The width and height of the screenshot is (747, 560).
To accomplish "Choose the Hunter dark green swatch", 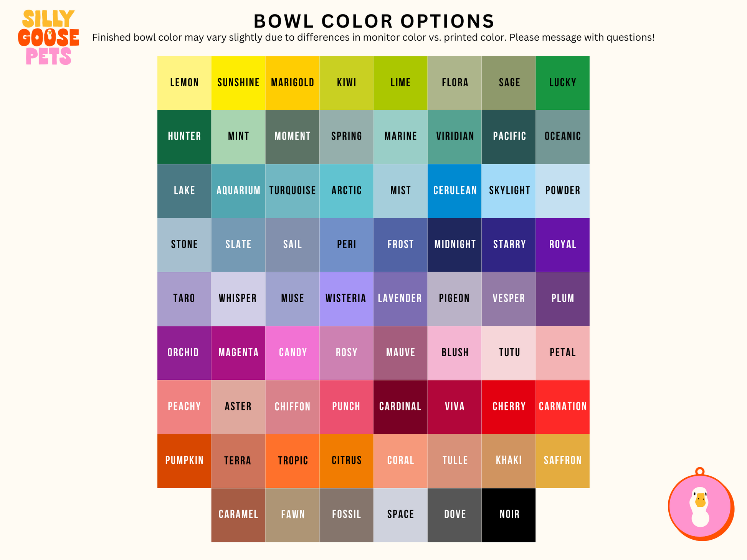I will point(184,137).
